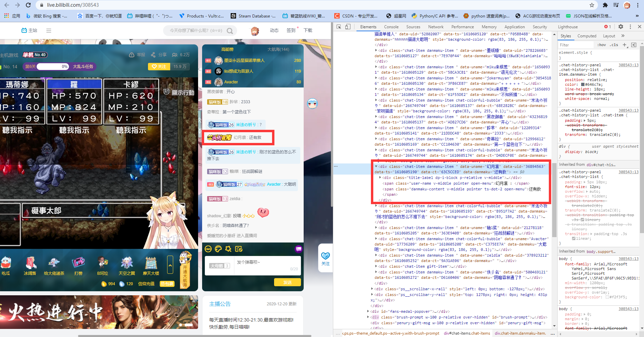Screen dimensions: 644x337
Task: Open Chrome extensions puzzle icon
Action: tap(605, 5)
